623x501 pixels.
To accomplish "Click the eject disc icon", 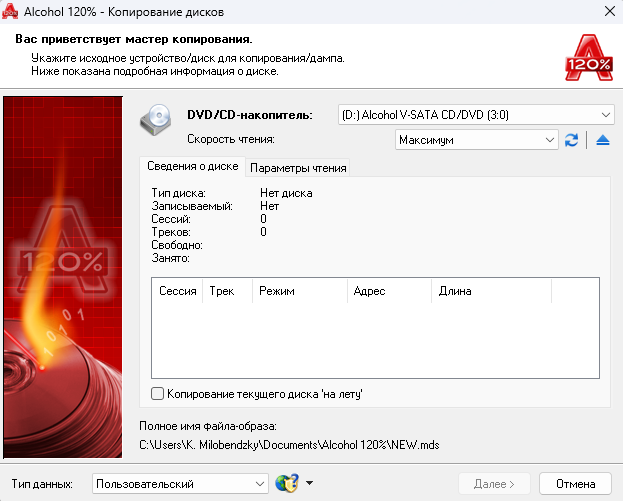I will tap(603, 140).
